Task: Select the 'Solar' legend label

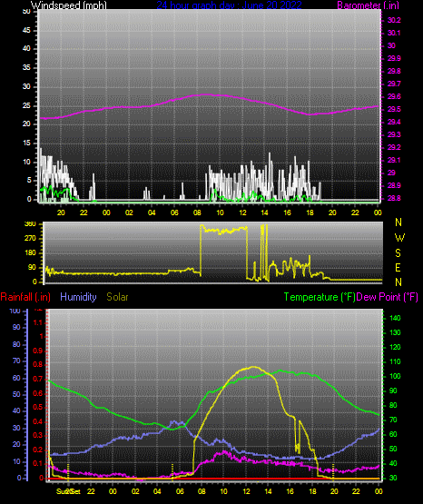Action: (117, 297)
